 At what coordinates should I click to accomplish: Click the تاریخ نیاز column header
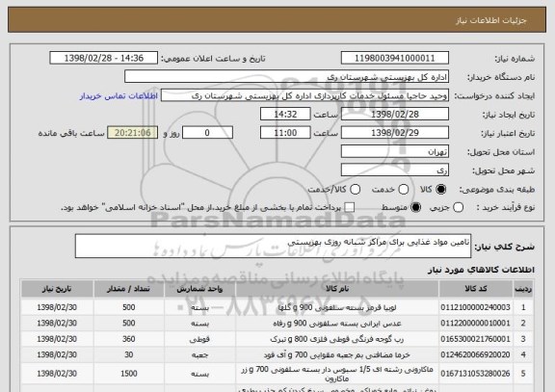57,289
